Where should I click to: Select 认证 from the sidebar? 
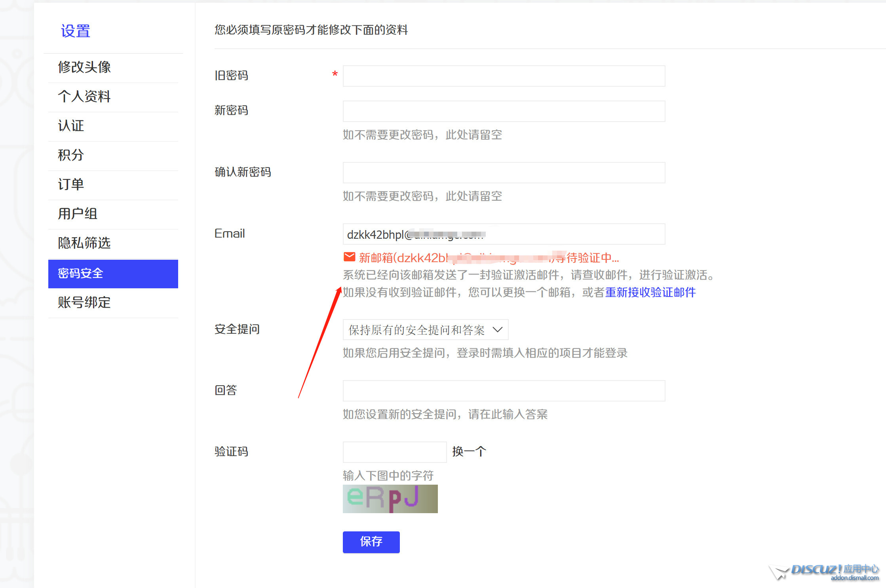point(70,126)
